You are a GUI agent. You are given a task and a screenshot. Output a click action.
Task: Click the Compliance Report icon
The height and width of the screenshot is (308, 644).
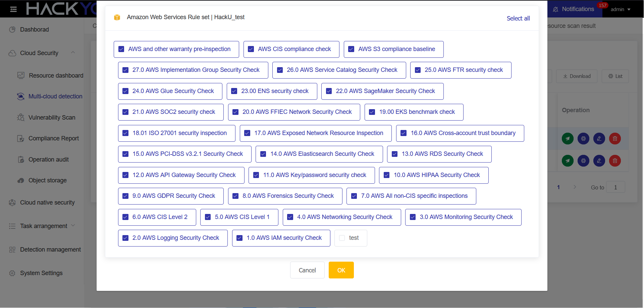21,138
